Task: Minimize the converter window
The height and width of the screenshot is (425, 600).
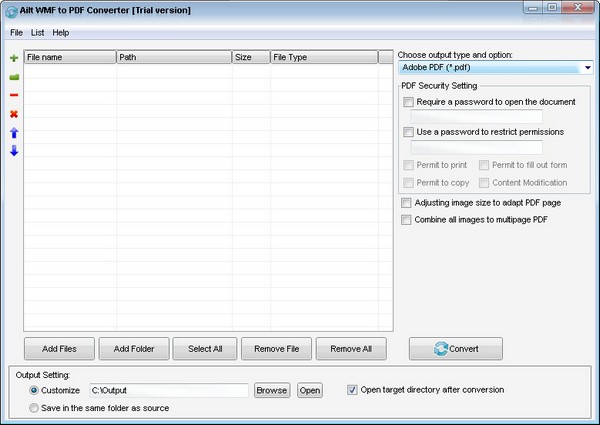Action: [x=534, y=8]
